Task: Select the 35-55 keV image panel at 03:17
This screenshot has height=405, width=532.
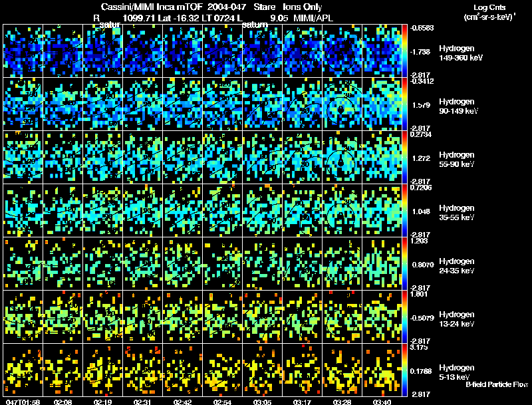Action: tap(303, 210)
